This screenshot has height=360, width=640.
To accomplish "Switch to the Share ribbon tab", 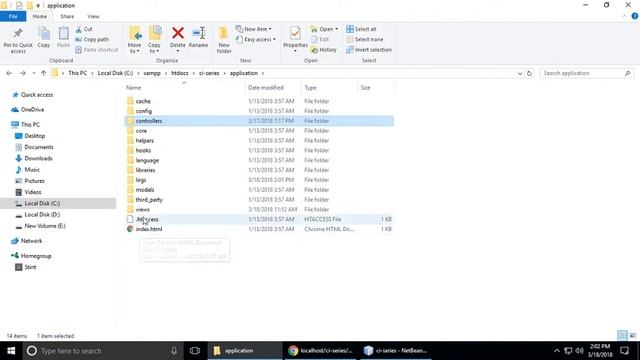I will coord(67,16).
